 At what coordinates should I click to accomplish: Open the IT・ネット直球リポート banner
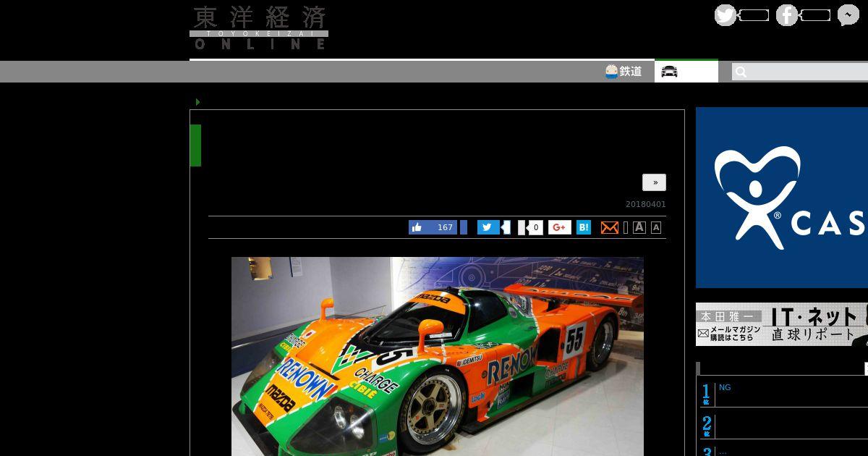click(782, 324)
